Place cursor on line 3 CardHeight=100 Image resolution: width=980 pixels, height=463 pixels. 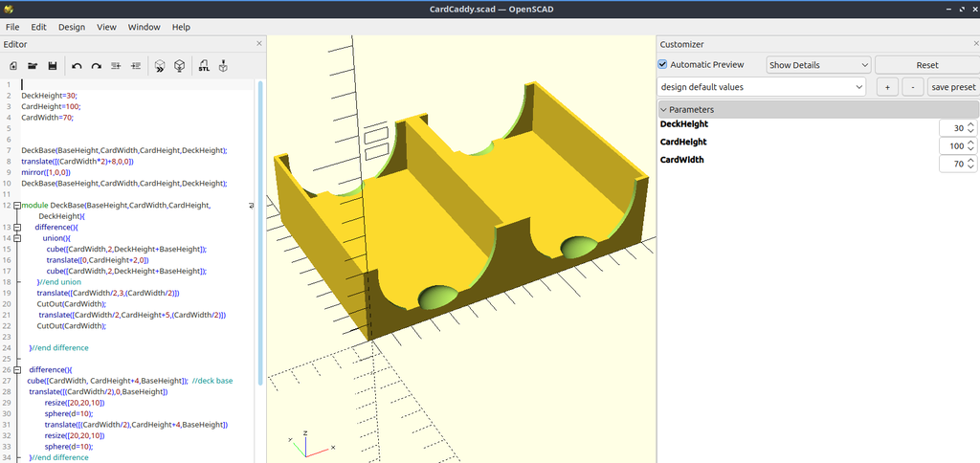pyautogui.click(x=51, y=106)
